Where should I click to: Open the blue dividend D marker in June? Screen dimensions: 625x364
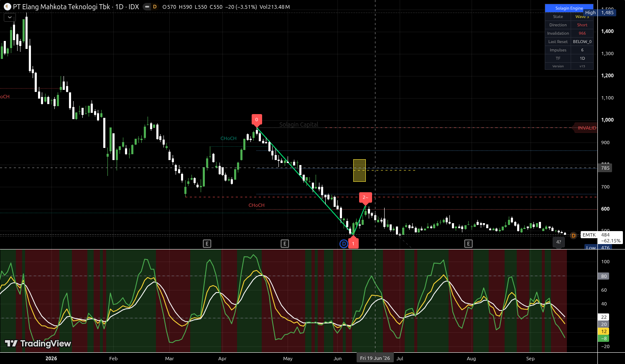(344, 244)
